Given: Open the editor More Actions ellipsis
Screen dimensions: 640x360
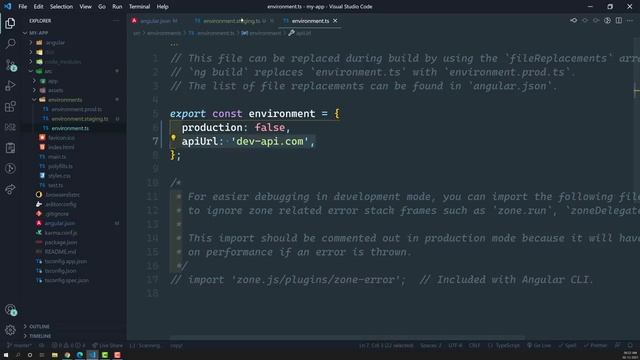Looking at the screenshot, I should pyautogui.click(x=630, y=20).
